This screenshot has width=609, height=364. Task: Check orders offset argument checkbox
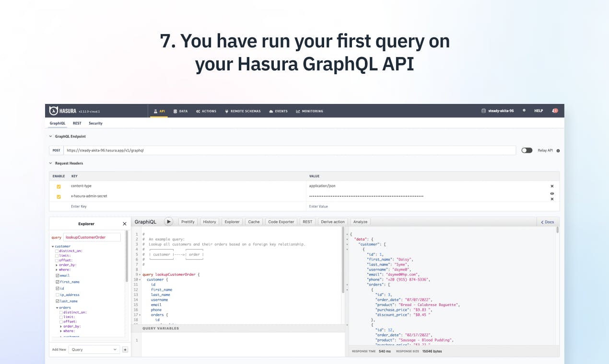(61, 321)
